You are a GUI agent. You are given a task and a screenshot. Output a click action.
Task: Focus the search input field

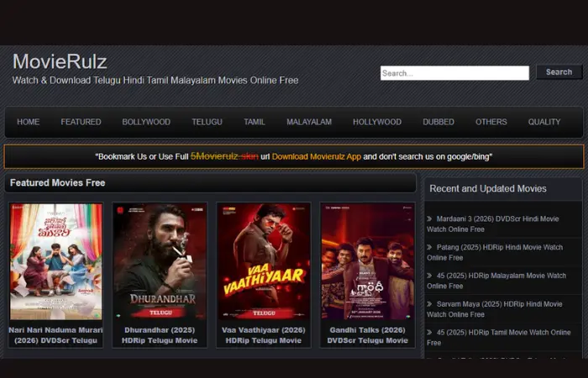(x=454, y=73)
